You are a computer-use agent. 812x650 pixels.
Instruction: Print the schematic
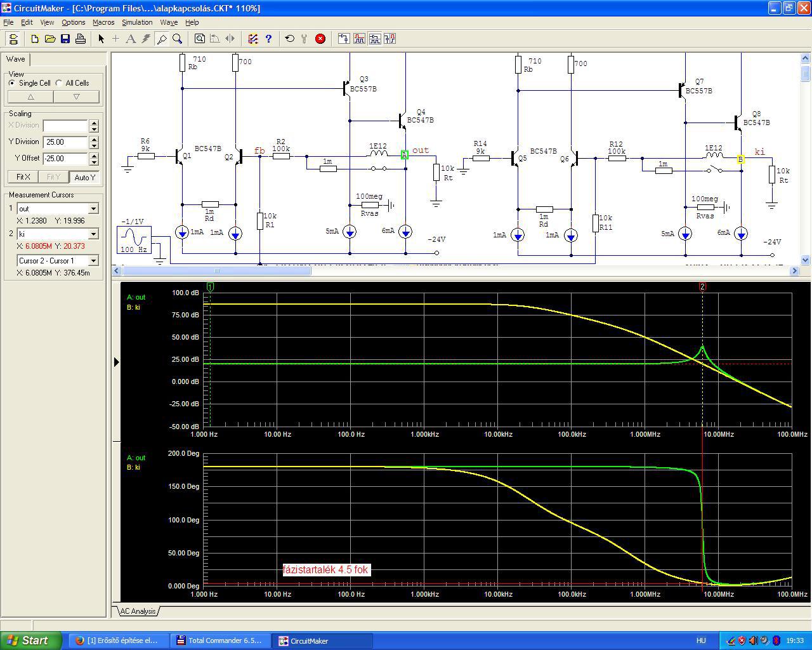tap(81, 39)
